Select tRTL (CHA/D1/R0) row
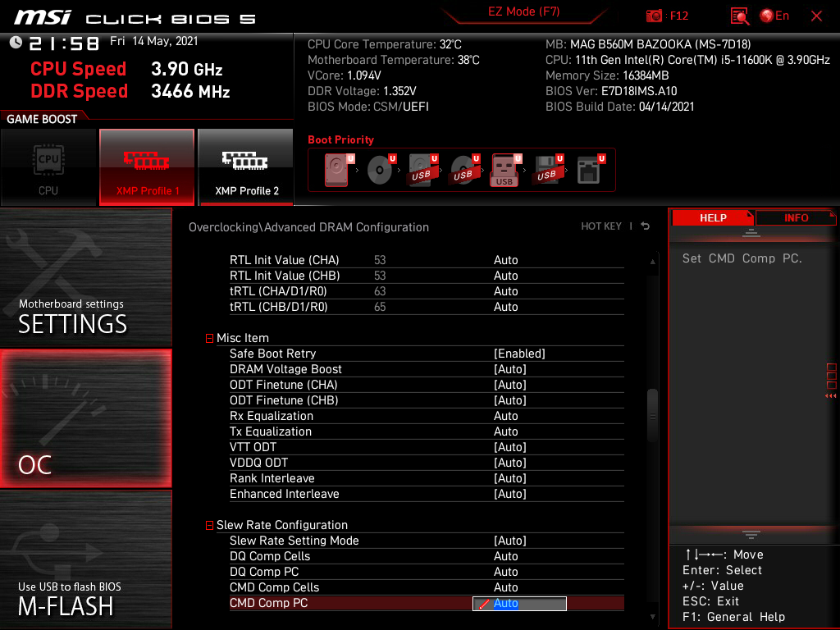This screenshot has height=630, width=840. 427,291
